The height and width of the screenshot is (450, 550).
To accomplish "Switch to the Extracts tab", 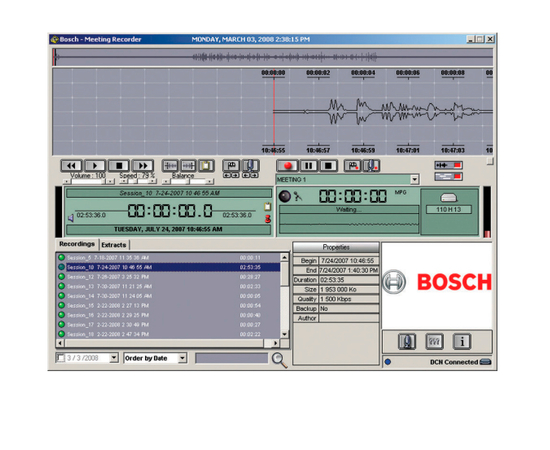I will click(114, 245).
